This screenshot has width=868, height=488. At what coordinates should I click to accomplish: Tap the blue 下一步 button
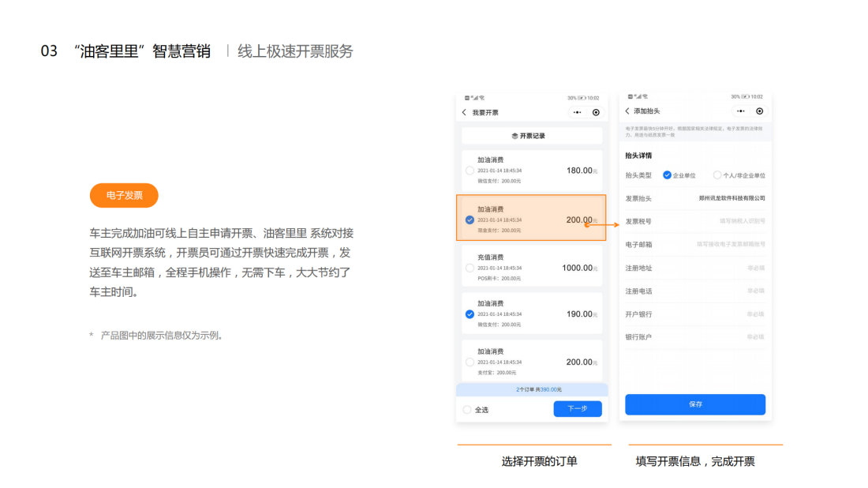tap(578, 409)
